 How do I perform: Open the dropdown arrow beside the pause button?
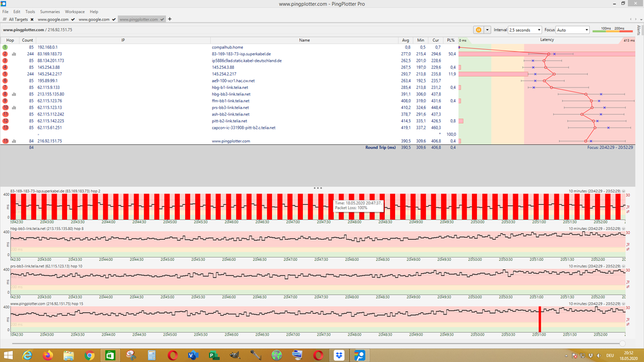487,30
